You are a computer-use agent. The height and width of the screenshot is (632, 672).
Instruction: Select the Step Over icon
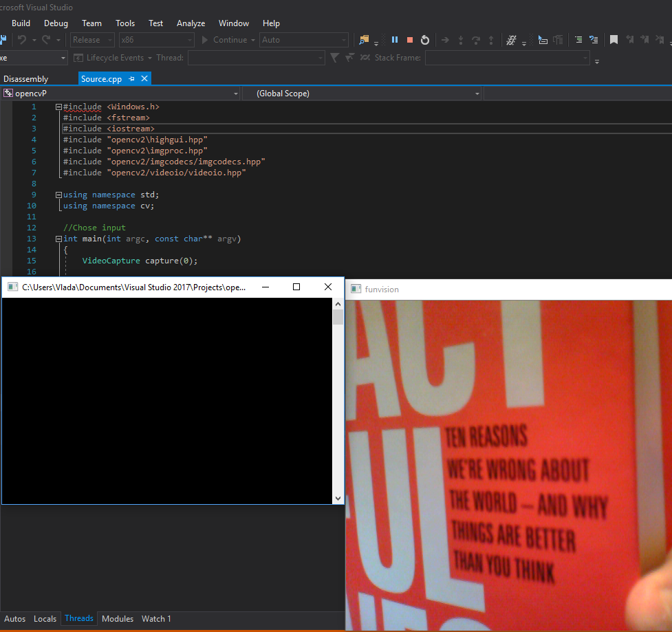(x=477, y=39)
